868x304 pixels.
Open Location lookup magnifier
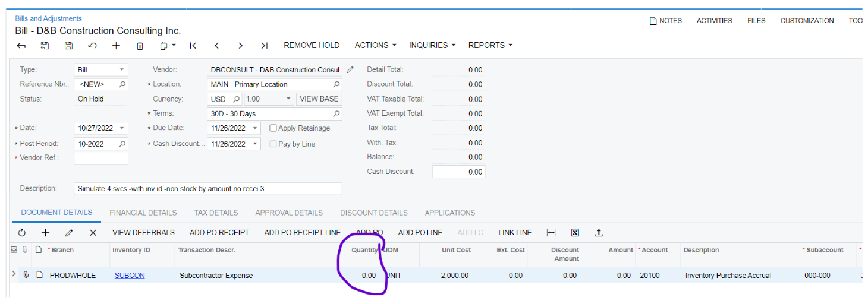click(x=336, y=84)
